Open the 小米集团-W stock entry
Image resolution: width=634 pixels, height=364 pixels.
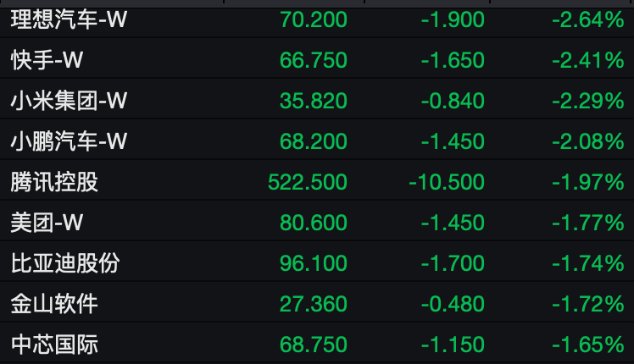pyautogui.click(x=69, y=101)
